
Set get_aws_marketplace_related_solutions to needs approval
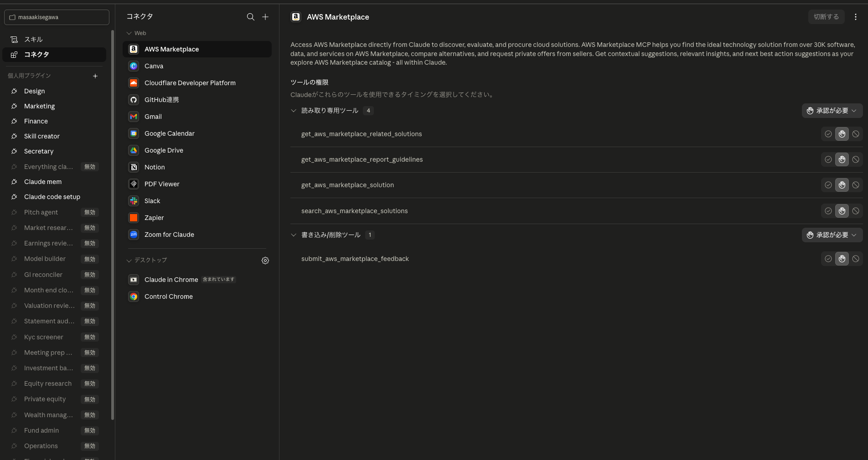842,134
